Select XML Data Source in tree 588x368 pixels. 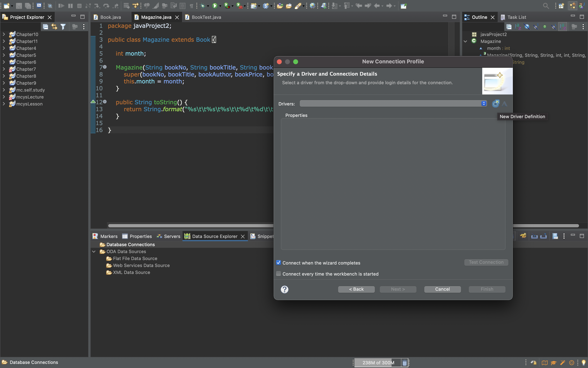click(x=131, y=272)
